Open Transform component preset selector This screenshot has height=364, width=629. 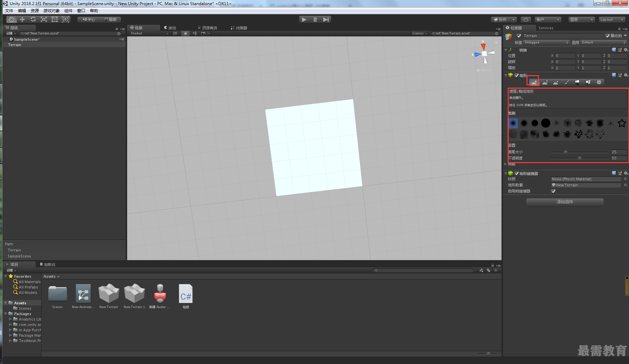click(620, 50)
